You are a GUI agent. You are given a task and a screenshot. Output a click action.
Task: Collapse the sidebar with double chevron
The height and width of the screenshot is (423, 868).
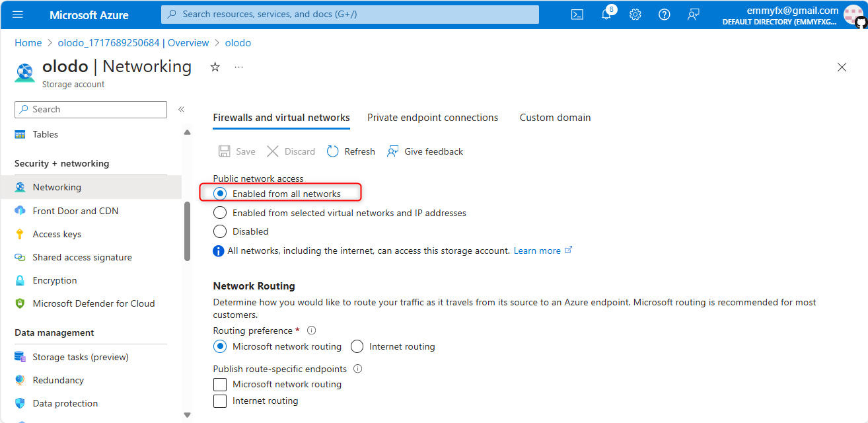[x=181, y=109]
